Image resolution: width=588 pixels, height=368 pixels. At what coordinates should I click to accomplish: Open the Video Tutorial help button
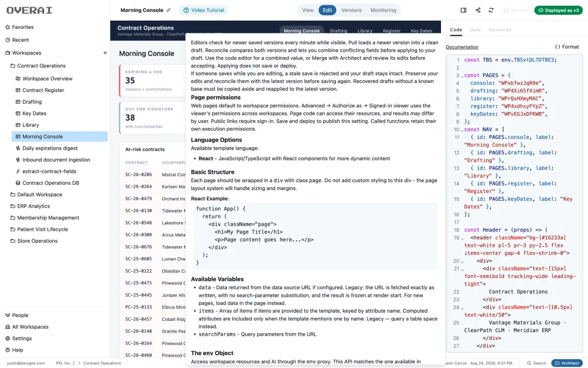203,10
